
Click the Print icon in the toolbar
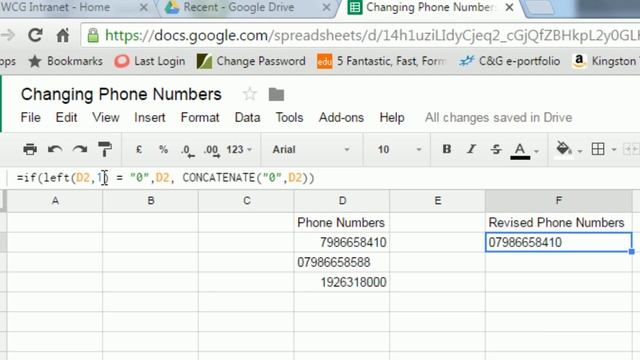pos(30,149)
